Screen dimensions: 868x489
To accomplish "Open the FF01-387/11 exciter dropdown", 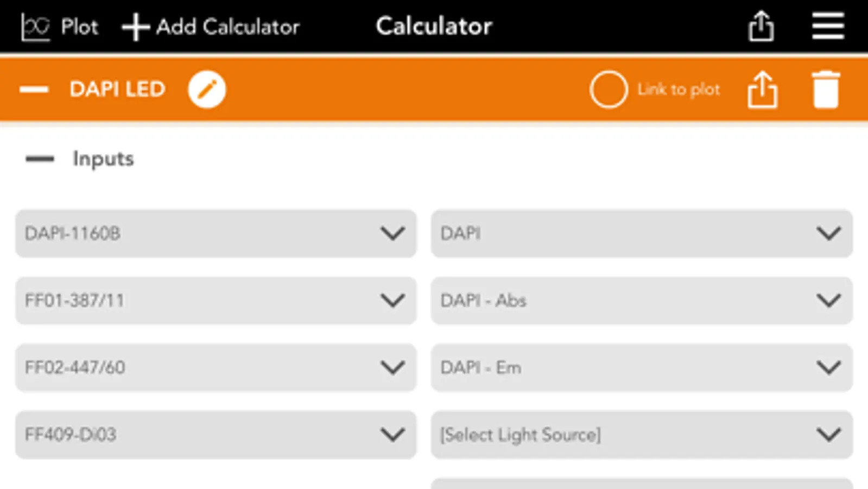I will click(x=216, y=300).
